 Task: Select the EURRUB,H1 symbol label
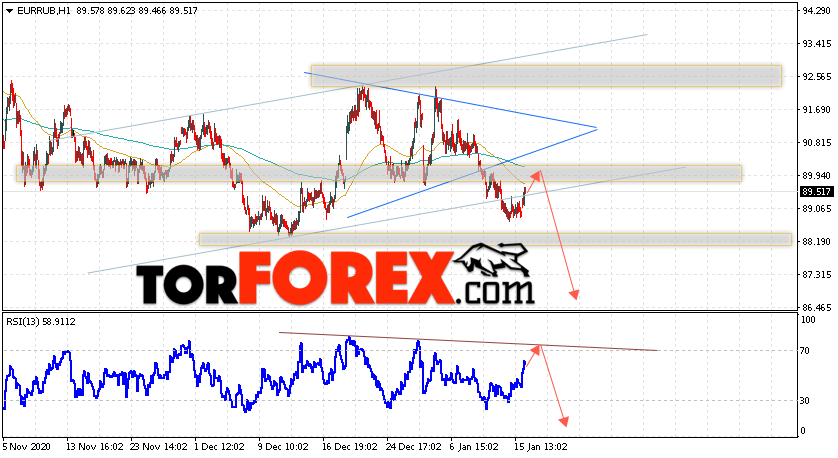44,11
